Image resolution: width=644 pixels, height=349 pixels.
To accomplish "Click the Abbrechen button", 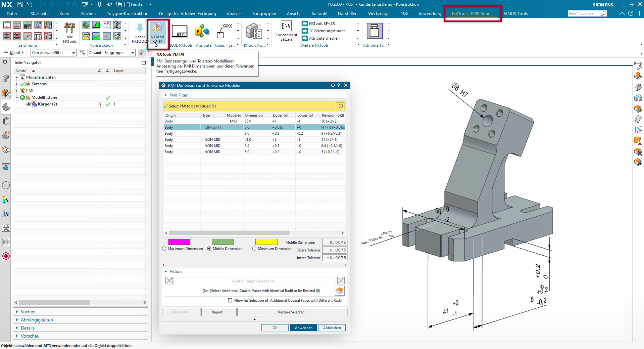I will coord(332,328).
